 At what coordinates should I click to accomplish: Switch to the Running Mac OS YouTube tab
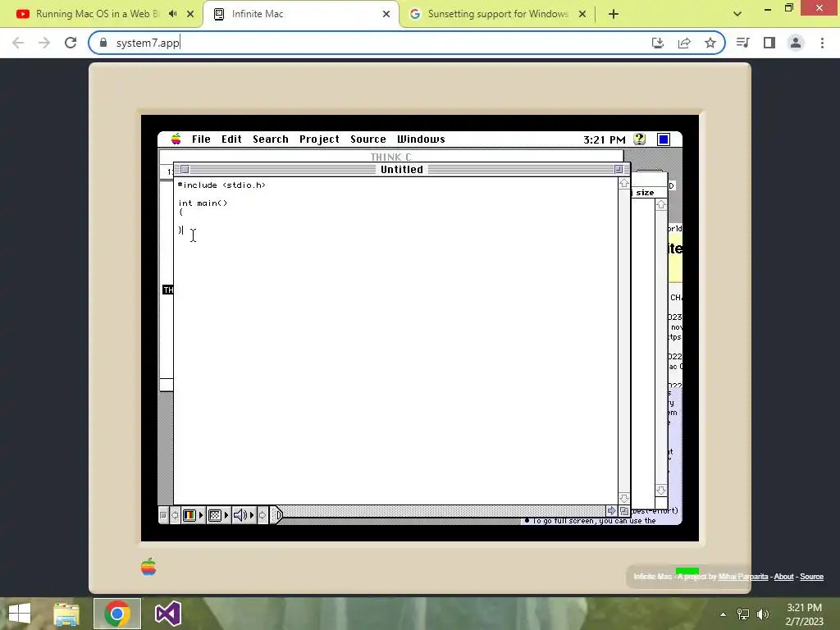98,14
